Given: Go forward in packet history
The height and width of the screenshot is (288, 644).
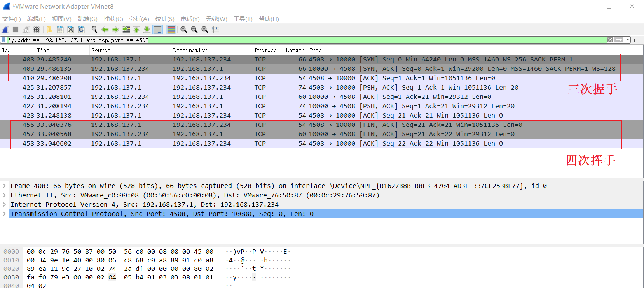Looking at the screenshot, I should [x=115, y=30].
